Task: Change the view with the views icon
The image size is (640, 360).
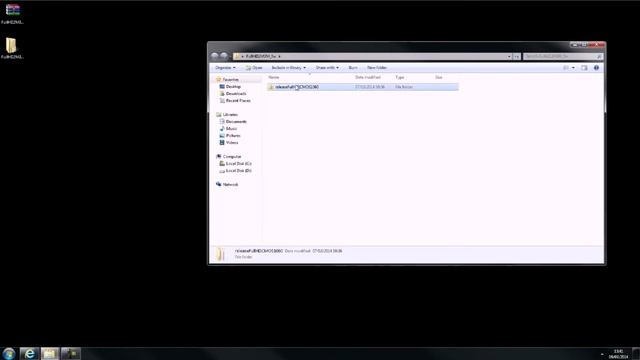Action: pyautogui.click(x=566, y=68)
